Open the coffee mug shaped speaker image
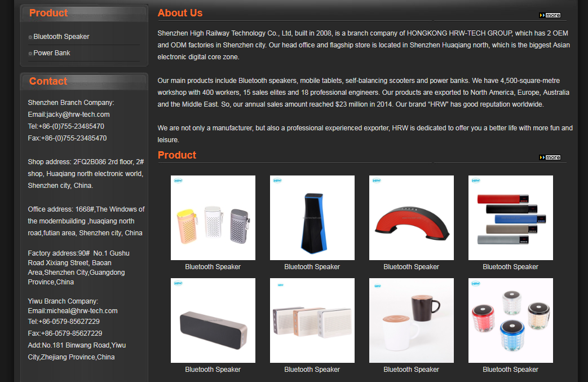The image size is (588, 382). pyautogui.click(x=412, y=320)
